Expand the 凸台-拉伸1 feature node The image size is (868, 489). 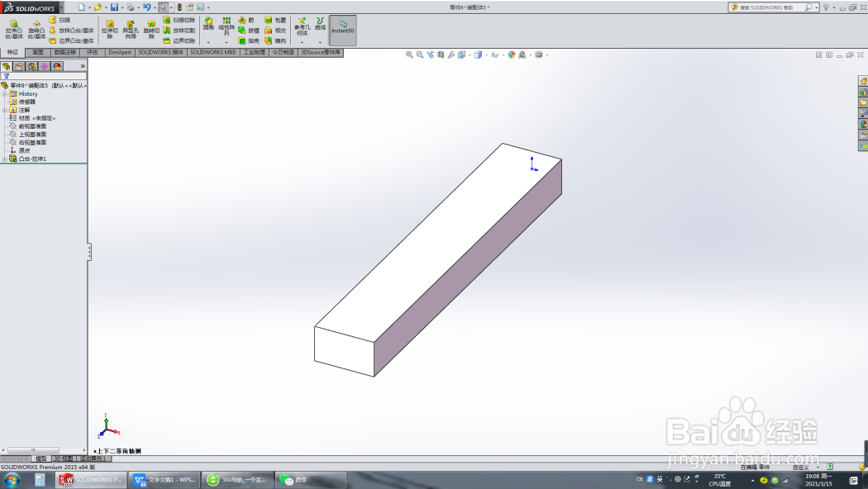pyautogui.click(x=5, y=159)
